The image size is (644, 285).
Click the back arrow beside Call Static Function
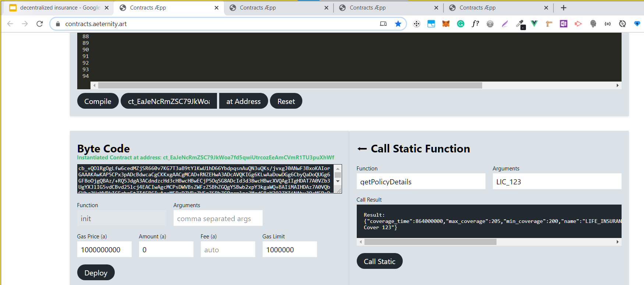click(x=362, y=149)
